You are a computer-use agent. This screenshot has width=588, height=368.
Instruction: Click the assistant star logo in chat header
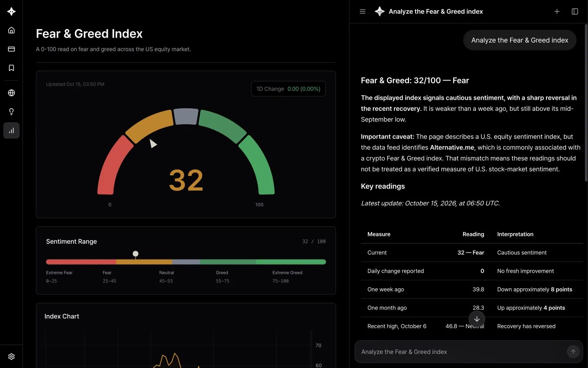(x=380, y=11)
